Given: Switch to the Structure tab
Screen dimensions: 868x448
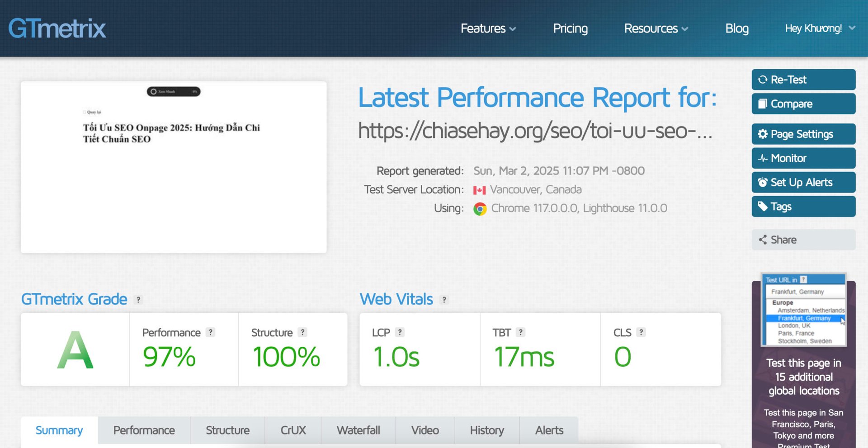Looking at the screenshot, I should [227, 430].
